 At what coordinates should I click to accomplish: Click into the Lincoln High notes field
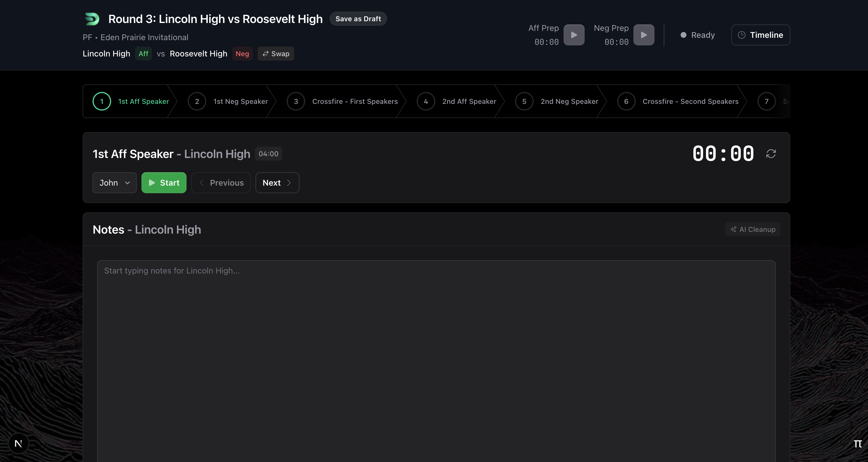436,354
